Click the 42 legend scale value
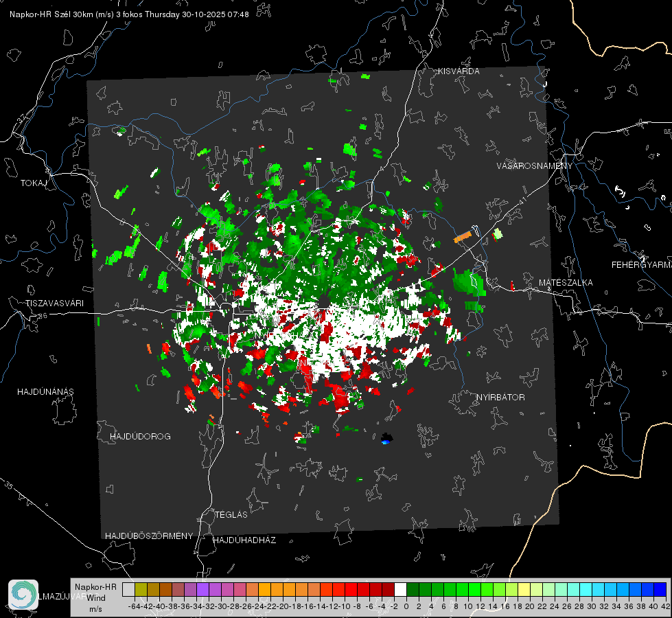Screen dimensions: 672x618 click(x=665, y=607)
